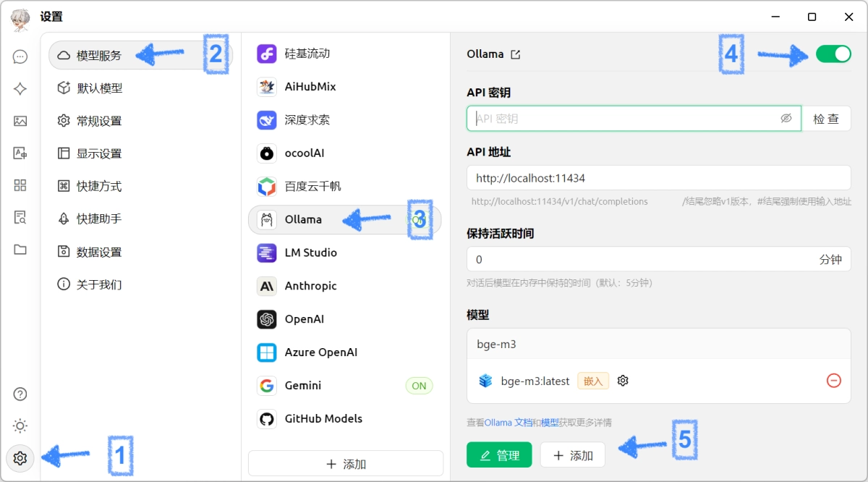Image resolution: width=868 pixels, height=482 pixels.
Task: Select the Anthropic provider
Action: pyautogui.click(x=345, y=286)
